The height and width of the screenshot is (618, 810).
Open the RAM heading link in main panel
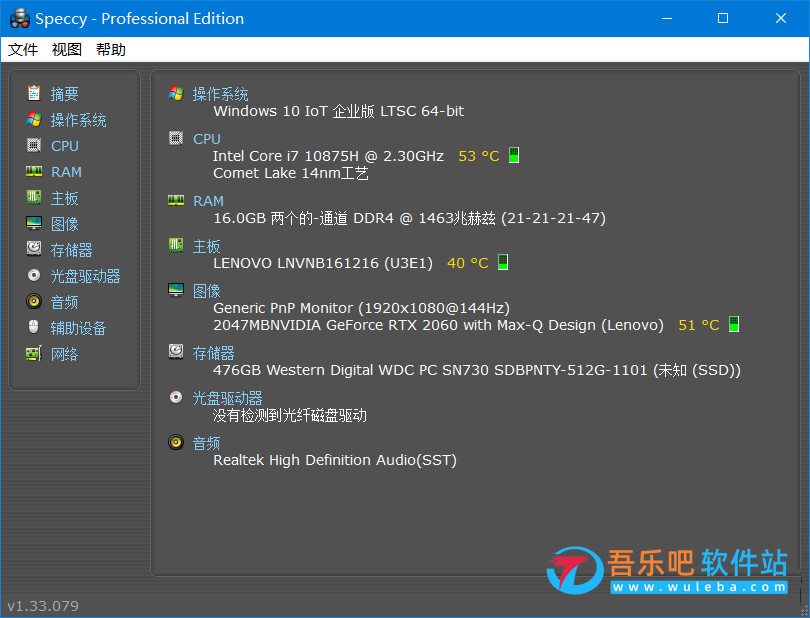(x=208, y=201)
